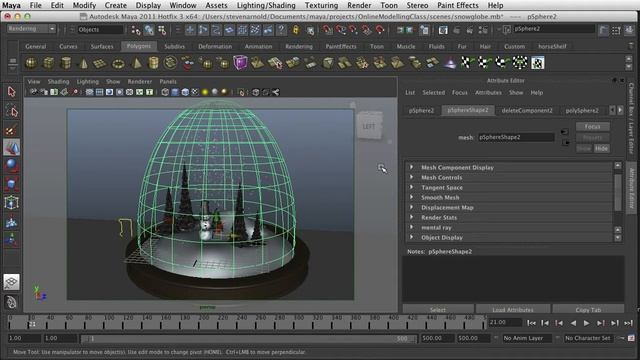Click select by object type icon

(x=149, y=30)
